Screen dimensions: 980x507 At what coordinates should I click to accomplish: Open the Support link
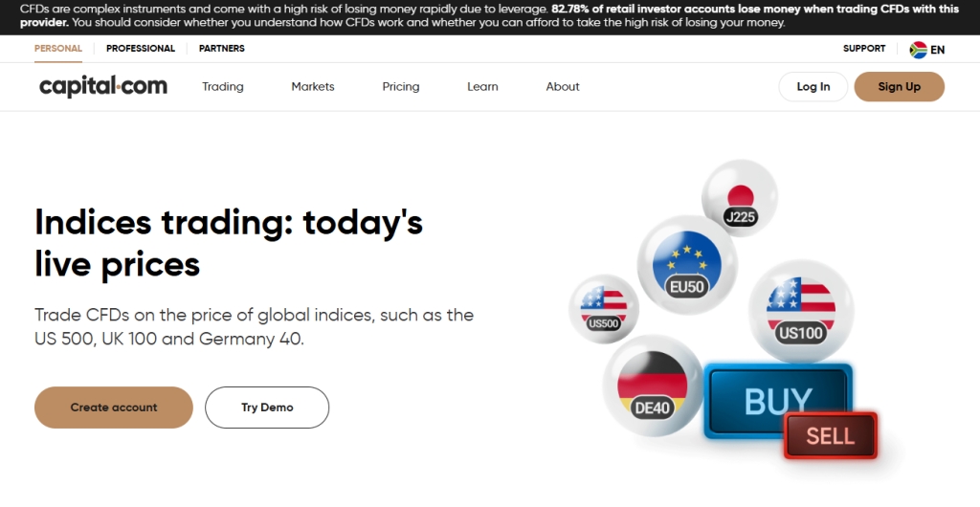[x=864, y=49]
